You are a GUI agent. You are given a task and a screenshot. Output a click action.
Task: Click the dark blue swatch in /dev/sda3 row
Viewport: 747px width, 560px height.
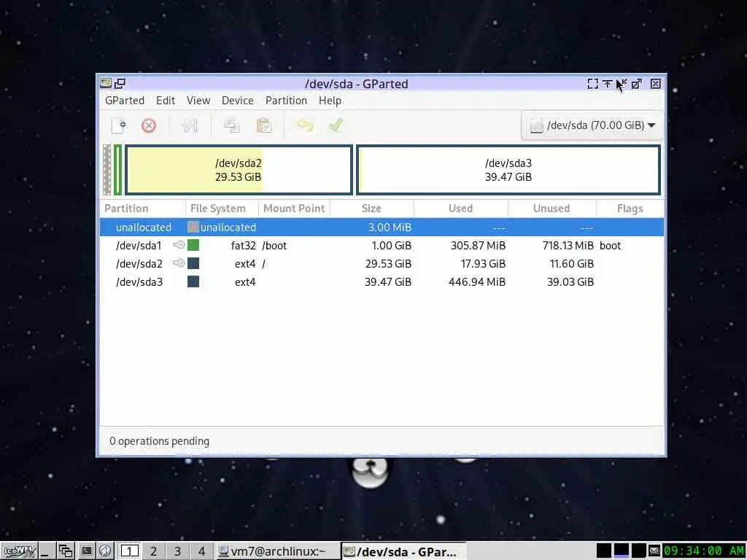pos(193,281)
